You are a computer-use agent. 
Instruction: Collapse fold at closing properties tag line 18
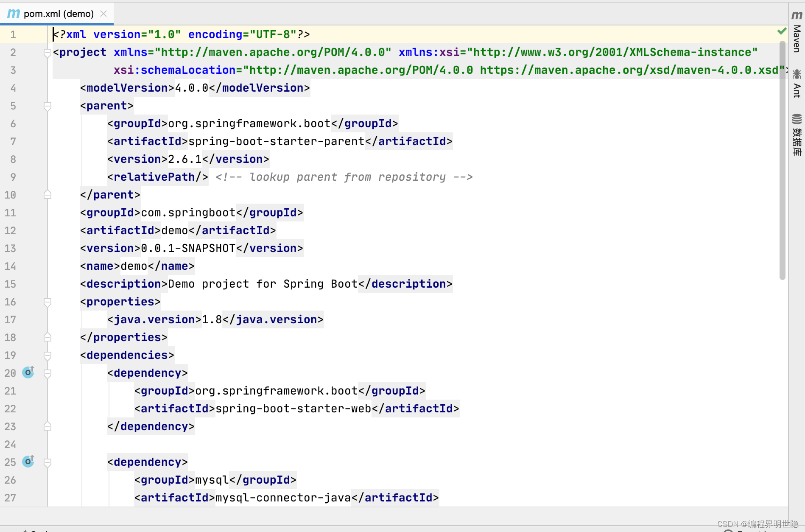[48, 338]
